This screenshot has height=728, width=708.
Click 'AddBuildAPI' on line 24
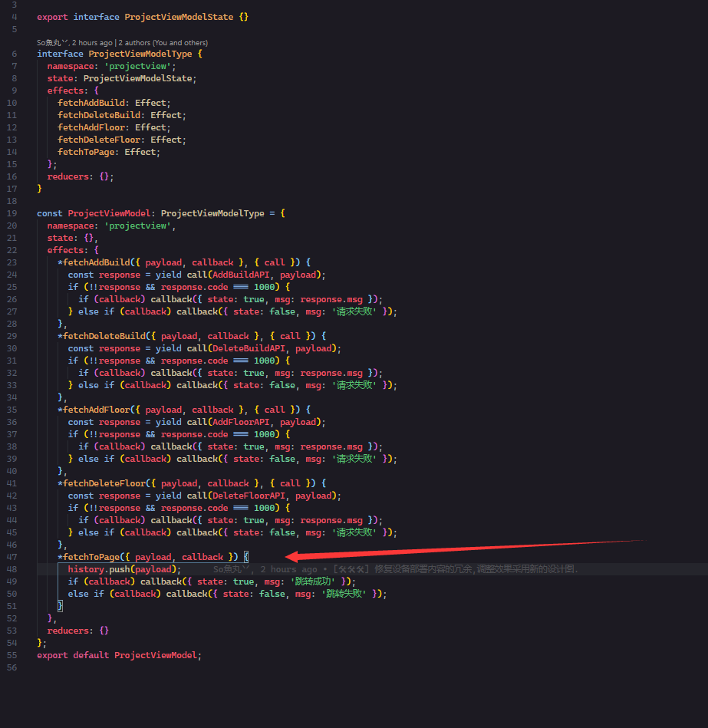coord(241,275)
